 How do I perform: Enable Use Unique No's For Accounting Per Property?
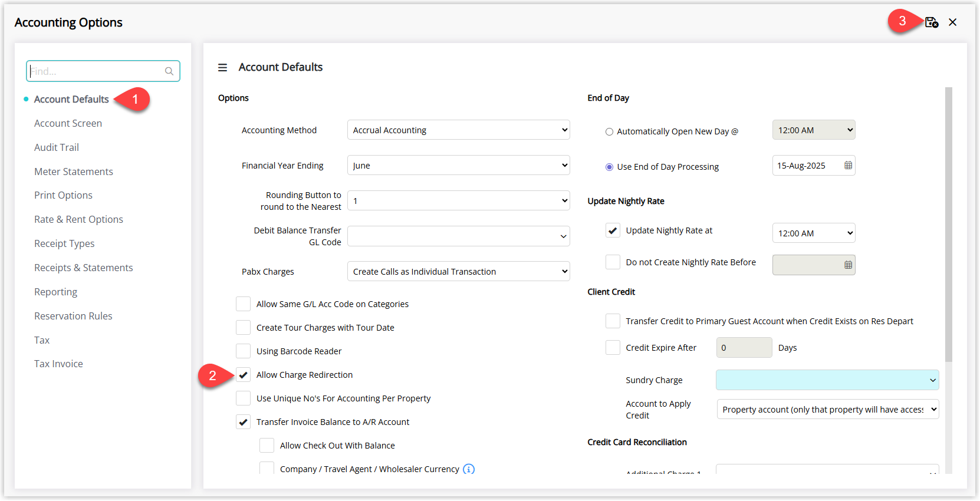pos(243,398)
